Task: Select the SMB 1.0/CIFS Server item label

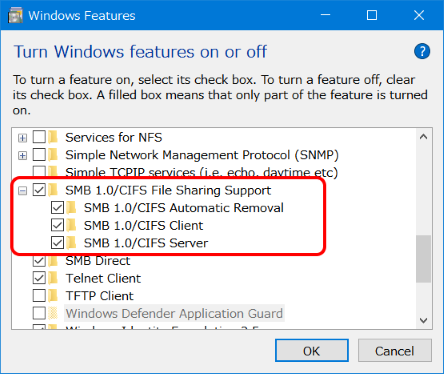Action: click(146, 243)
